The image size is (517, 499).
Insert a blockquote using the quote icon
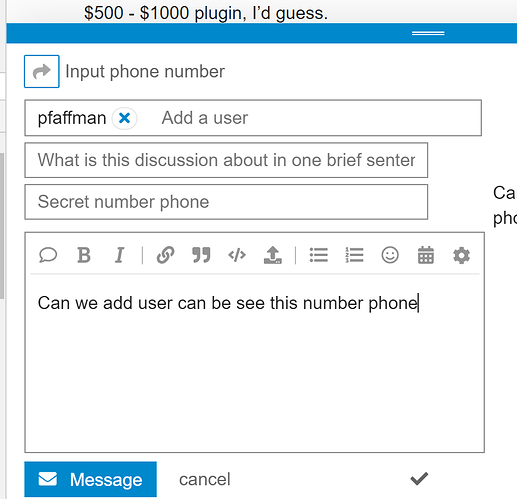click(x=201, y=255)
